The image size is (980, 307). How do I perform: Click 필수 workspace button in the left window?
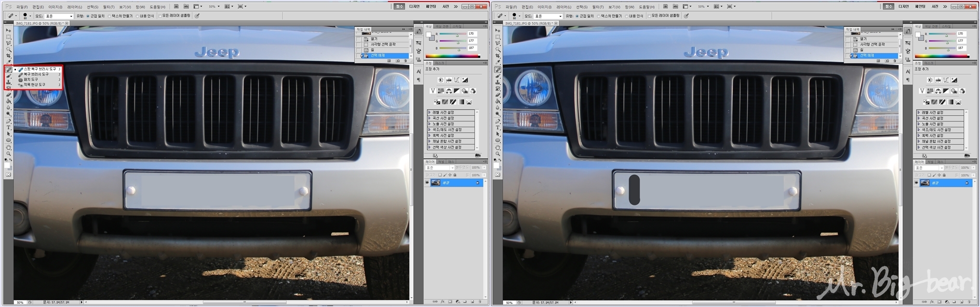coord(399,6)
